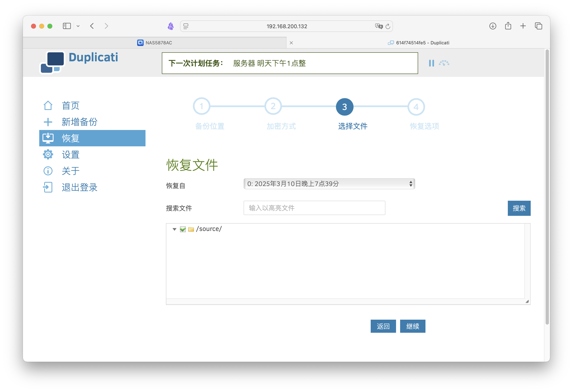This screenshot has width=573, height=392.
Task: Show Safari tab overview
Action: pos(538,26)
